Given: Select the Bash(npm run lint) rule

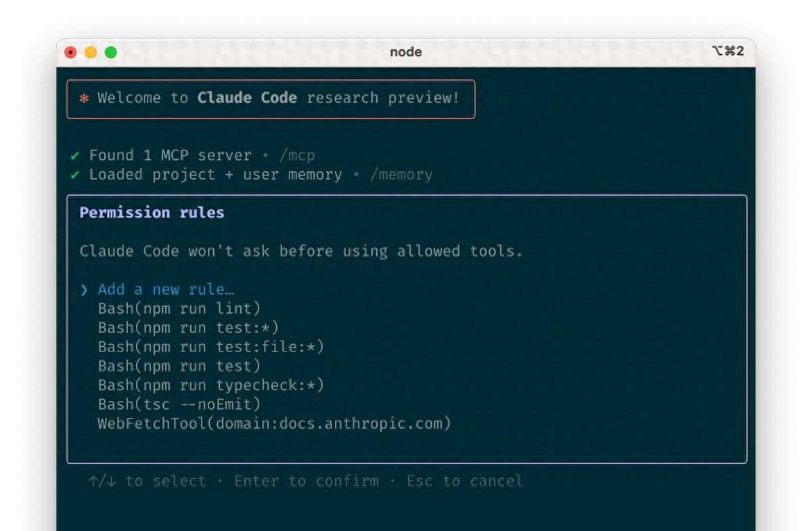Looking at the screenshot, I should point(179,309).
